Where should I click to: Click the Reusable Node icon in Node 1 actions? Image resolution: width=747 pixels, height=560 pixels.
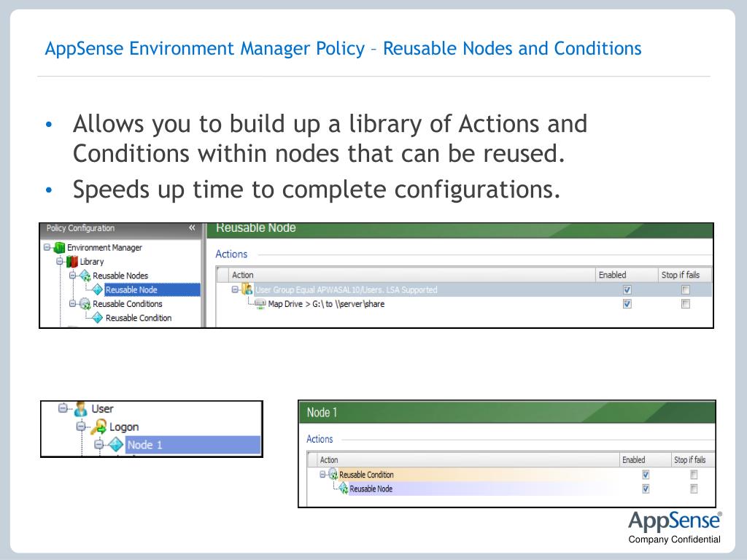pos(344,489)
